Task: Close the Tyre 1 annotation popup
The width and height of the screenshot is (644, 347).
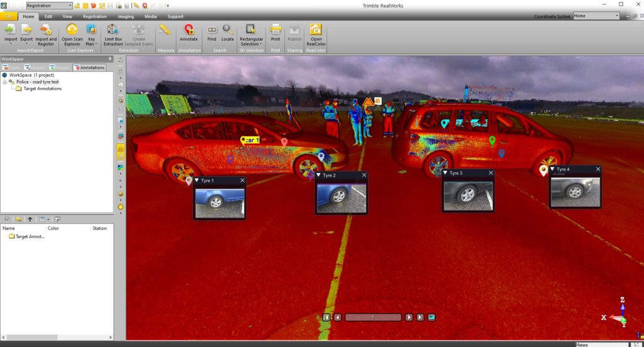Action: 242,180
